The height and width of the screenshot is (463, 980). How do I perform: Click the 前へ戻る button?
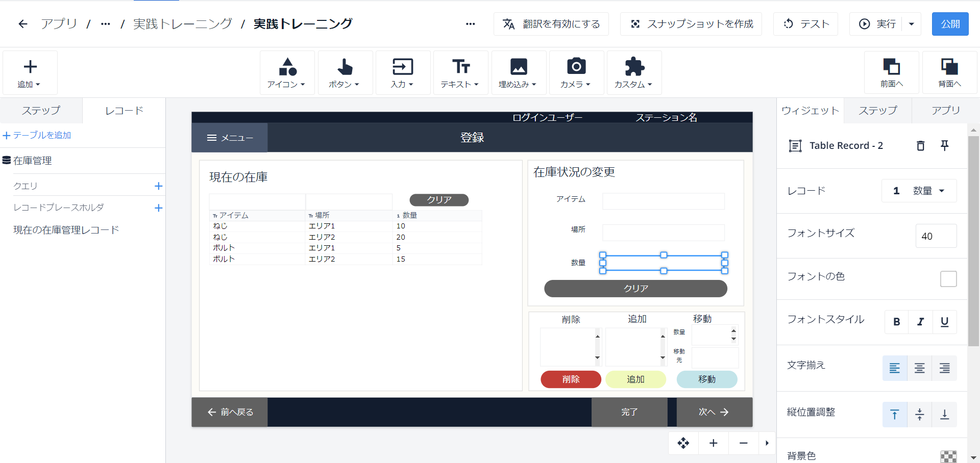pyautogui.click(x=230, y=412)
